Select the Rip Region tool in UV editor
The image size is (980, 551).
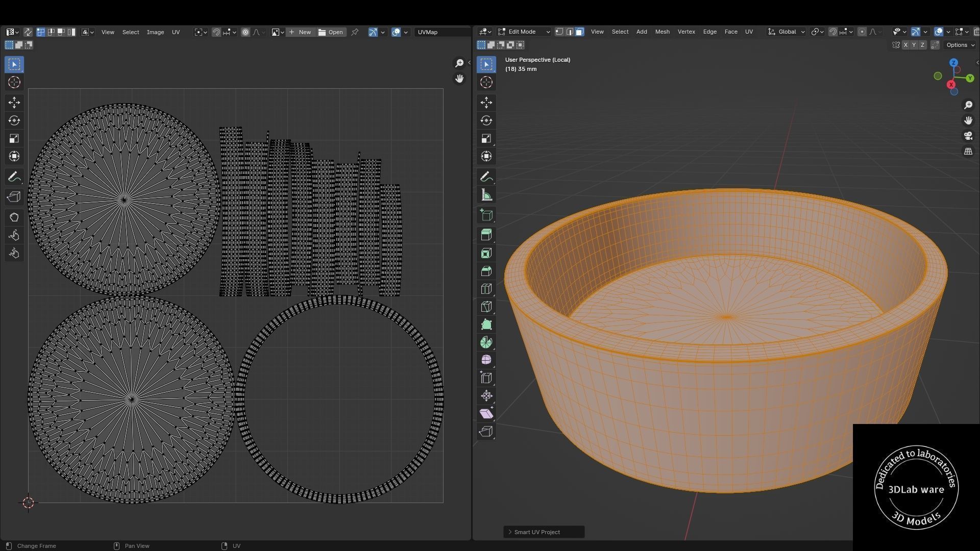tap(14, 197)
